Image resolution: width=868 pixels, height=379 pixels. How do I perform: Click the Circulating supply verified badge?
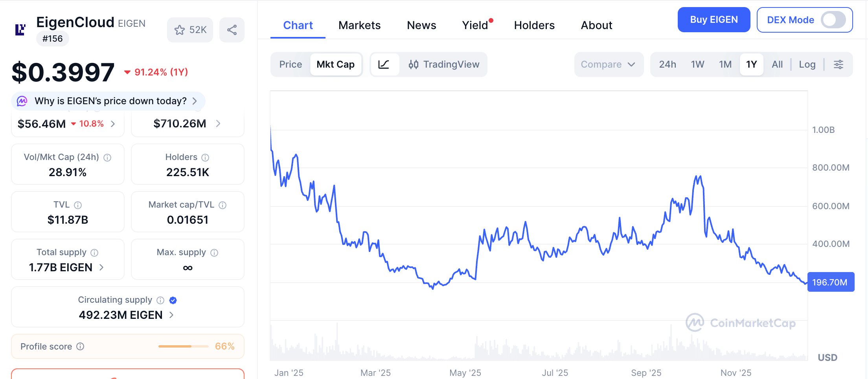[173, 300]
